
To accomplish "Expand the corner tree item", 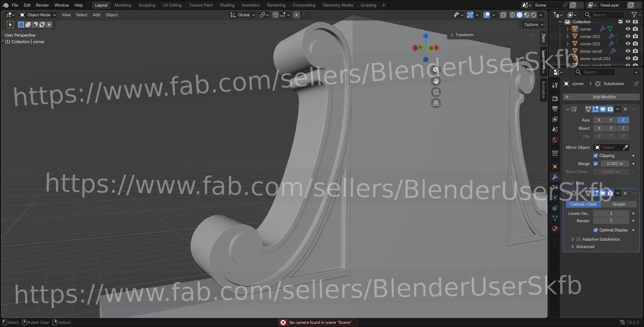I will (567, 29).
